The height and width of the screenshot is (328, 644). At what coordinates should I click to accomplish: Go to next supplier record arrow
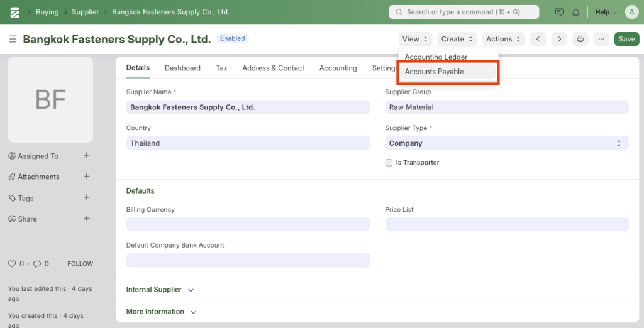[x=559, y=39]
